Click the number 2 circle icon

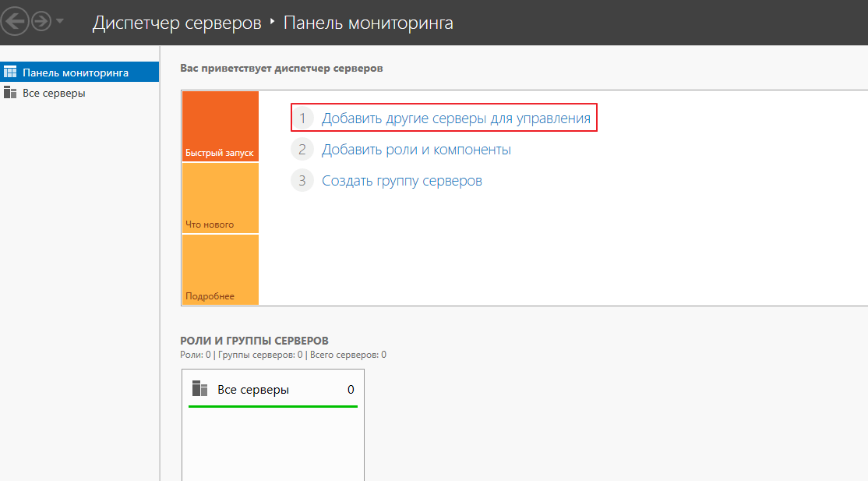point(302,150)
